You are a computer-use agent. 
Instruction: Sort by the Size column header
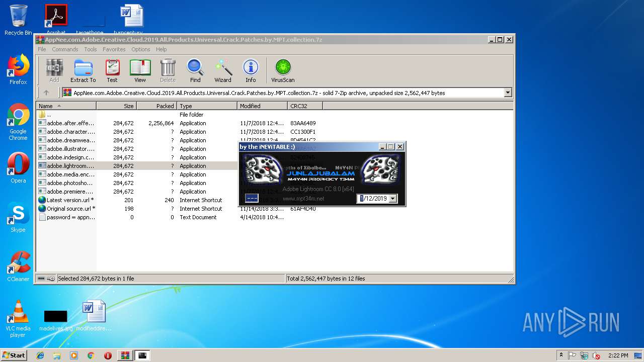tap(117, 106)
